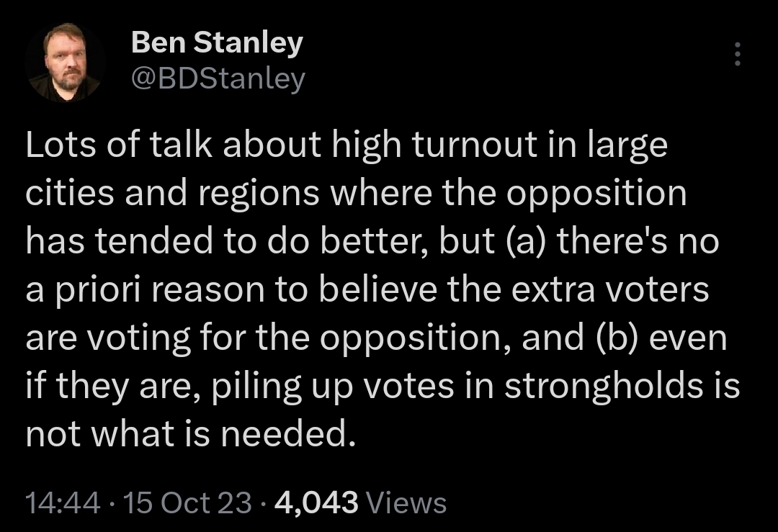778x532 pixels.
Task: Click the @BDStanley handle
Action: [218, 78]
